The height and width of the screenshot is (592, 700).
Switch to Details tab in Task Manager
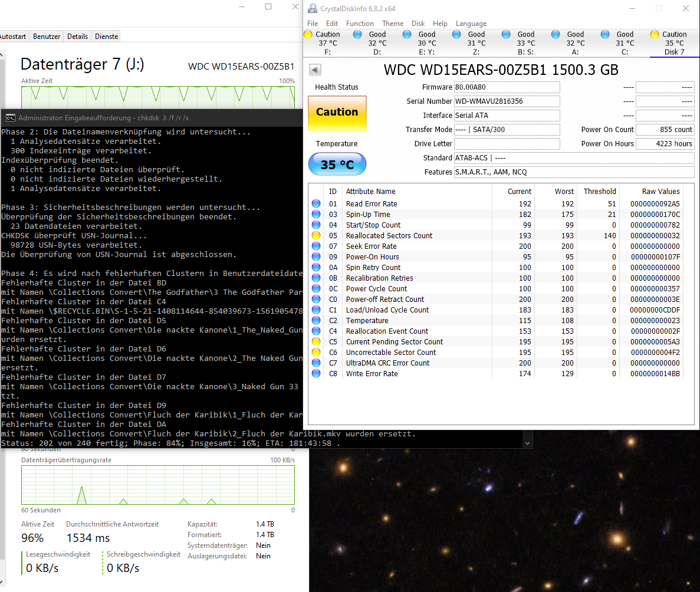tap(77, 37)
